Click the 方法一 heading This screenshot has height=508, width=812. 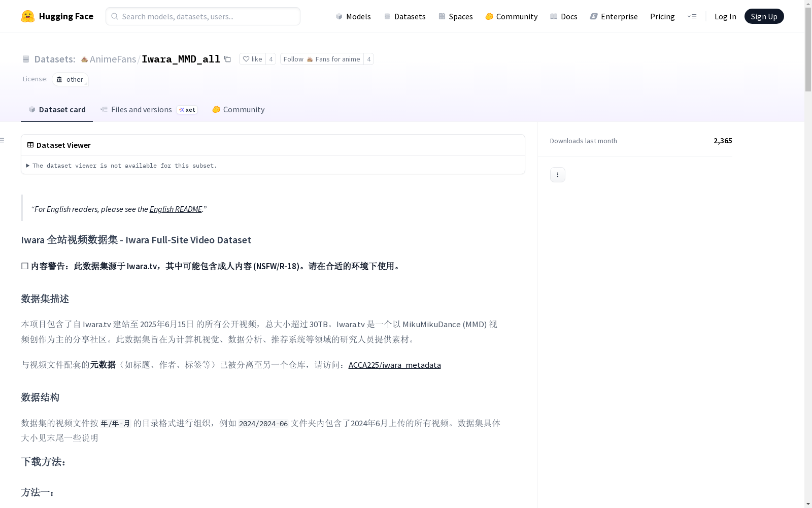click(38, 492)
